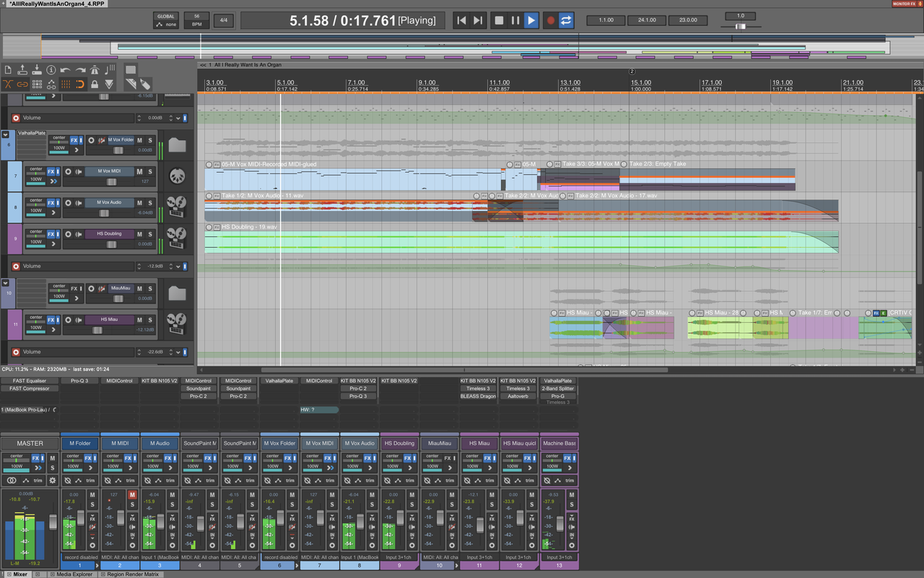Toggle locking padlock icon

[x=95, y=85]
